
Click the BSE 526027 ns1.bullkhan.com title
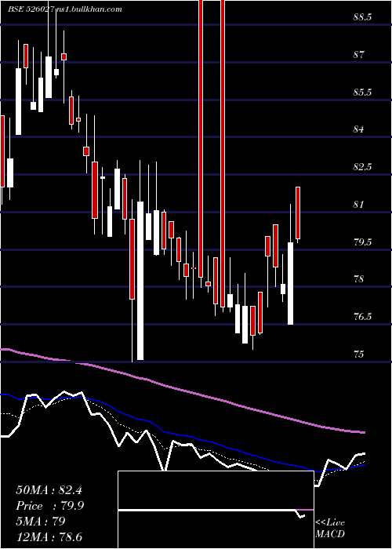tap(65, 9)
